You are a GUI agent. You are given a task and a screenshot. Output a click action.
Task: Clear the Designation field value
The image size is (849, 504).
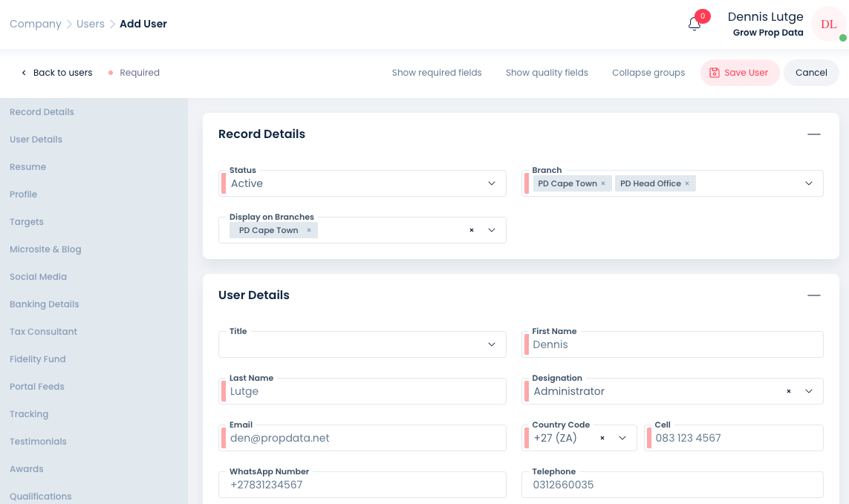point(789,391)
